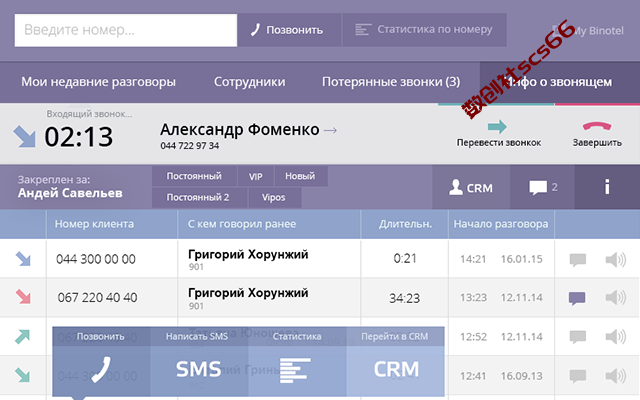Click time 12:52 in call list
Viewport: 640px width, 400px height.
click(473, 337)
